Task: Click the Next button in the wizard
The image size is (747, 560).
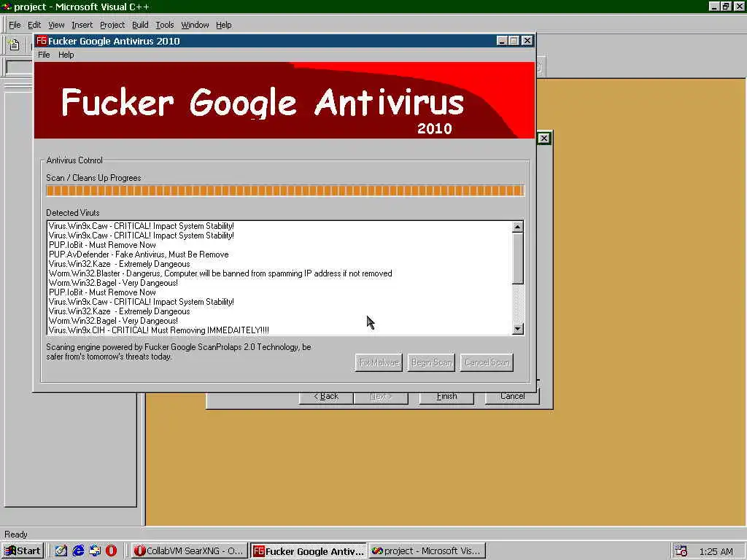Action: [381, 397]
